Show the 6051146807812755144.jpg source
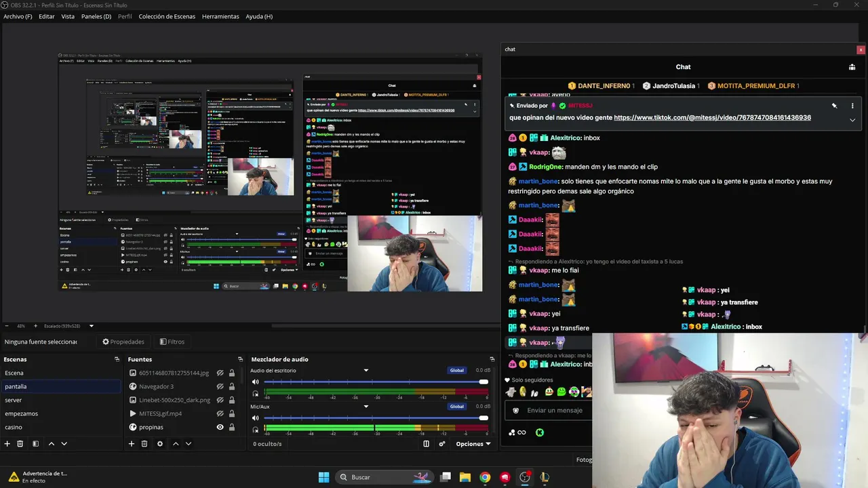 pyautogui.click(x=220, y=373)
